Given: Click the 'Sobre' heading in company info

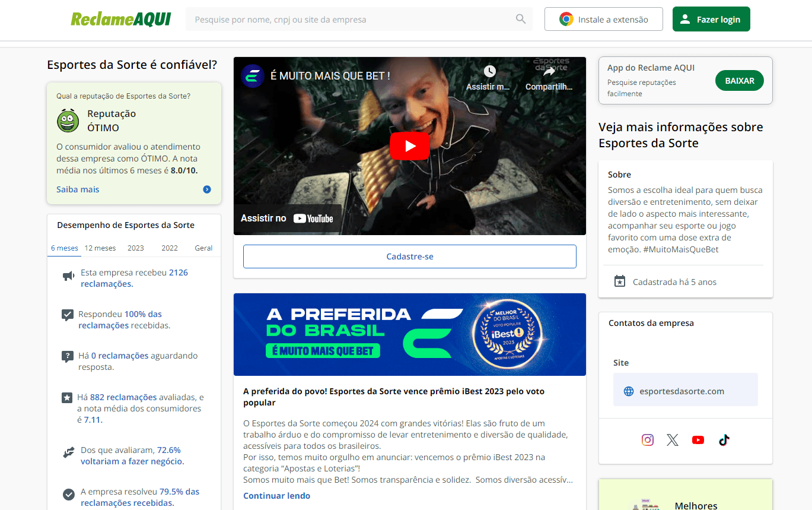Looking at the screenshot, I should (x=619, y=175).
